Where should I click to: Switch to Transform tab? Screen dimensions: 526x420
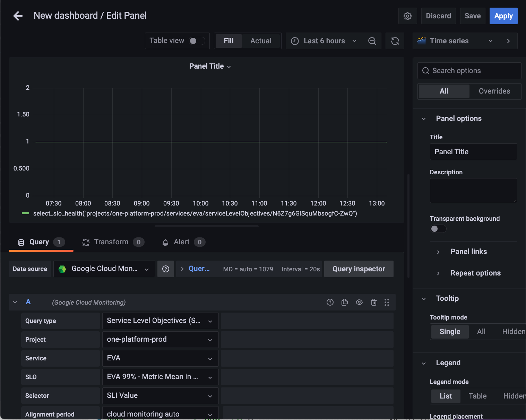[113, 242]
